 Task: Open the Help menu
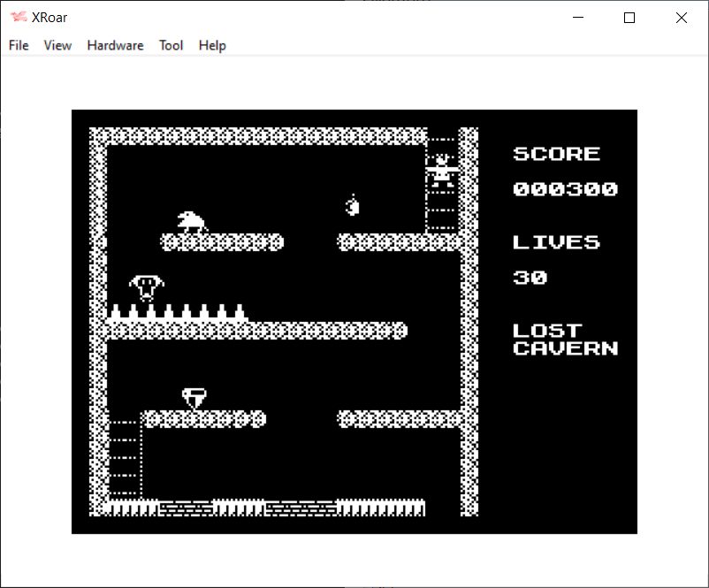[212, 45]
